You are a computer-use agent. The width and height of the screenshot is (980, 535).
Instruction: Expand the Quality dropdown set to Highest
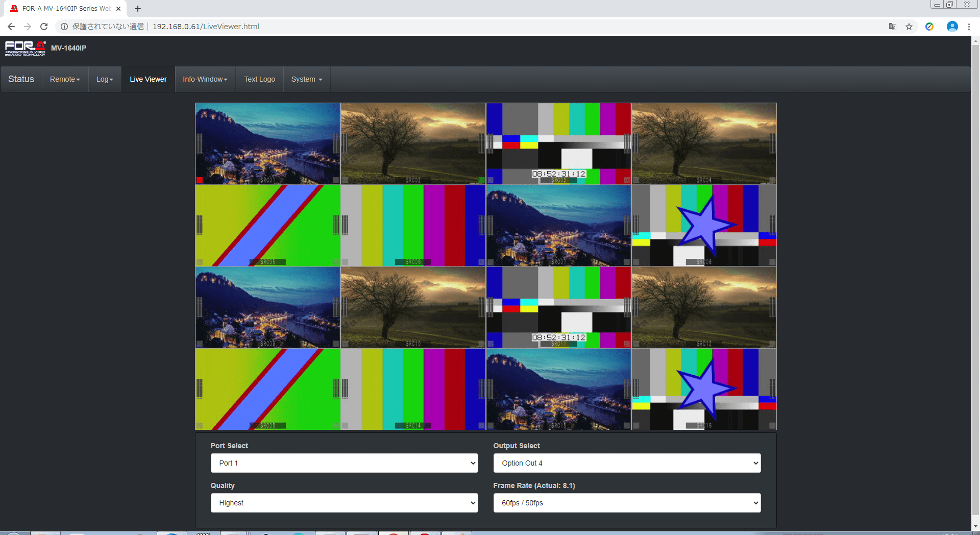(x=344, y=503)
